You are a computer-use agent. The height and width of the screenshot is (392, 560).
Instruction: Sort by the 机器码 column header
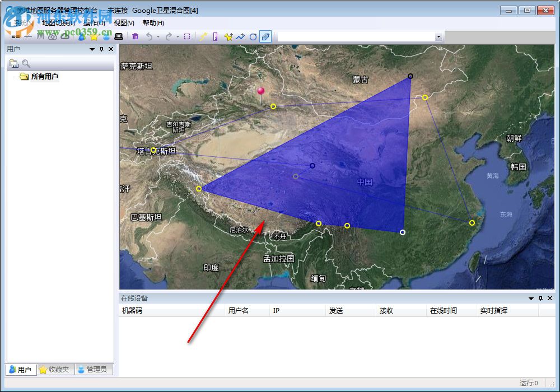pyautogui.click(x=133, y=310)
